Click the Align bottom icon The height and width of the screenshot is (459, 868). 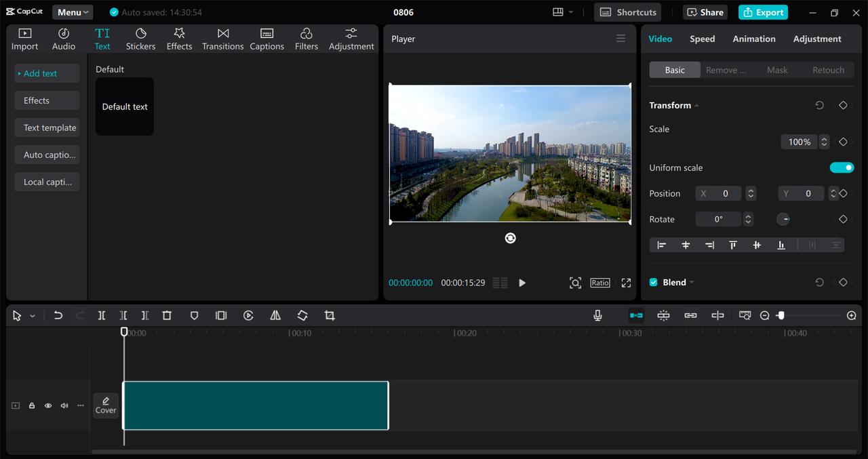pos(781,245)
